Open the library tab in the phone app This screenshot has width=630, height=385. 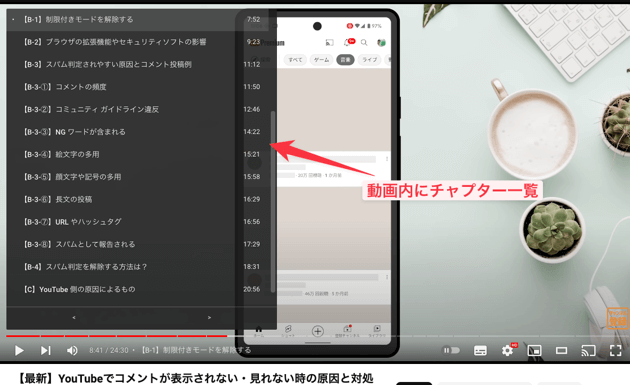click(377, 331)
